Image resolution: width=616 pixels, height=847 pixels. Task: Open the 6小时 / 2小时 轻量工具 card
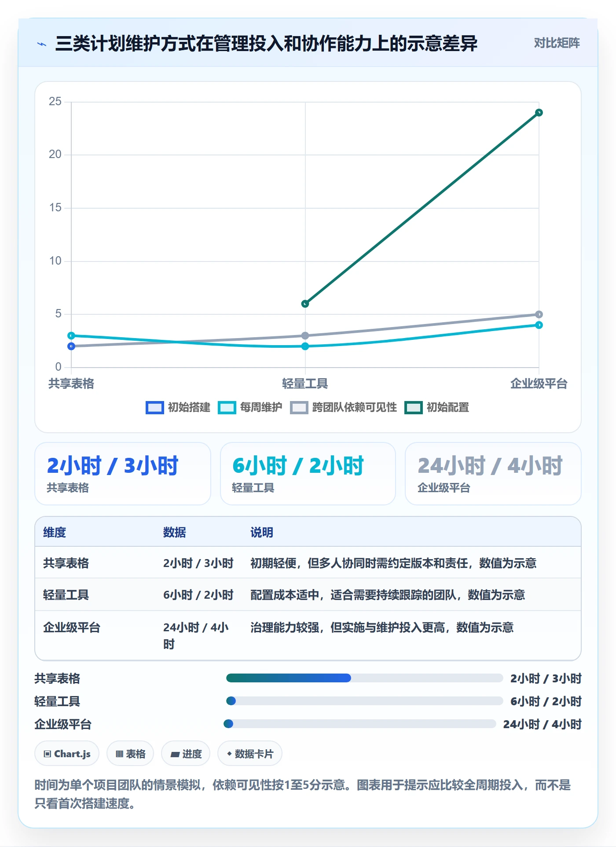pyautogui.click(x=308, y=474)
